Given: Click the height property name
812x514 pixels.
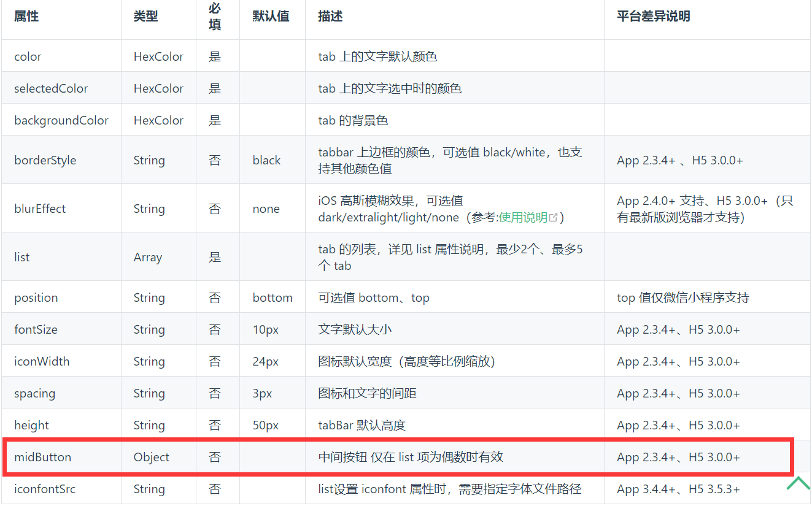Looking at the screenshot, I should [x=31, y=425].
